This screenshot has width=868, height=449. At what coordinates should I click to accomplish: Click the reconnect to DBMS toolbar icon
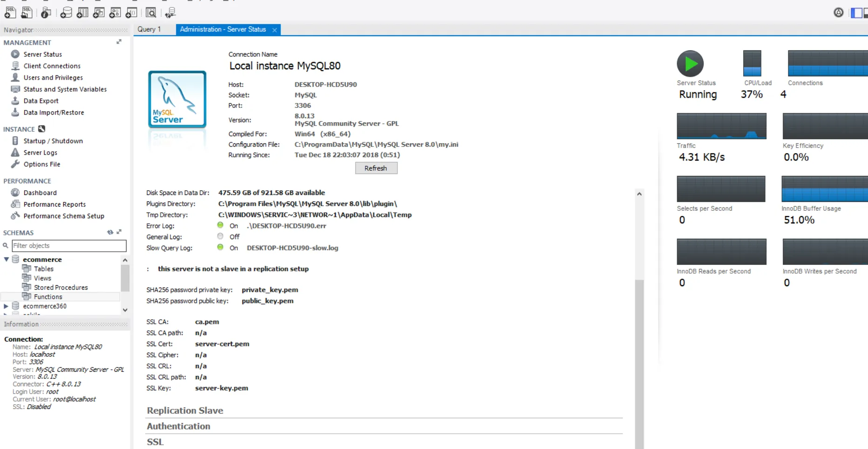[170, 13]
